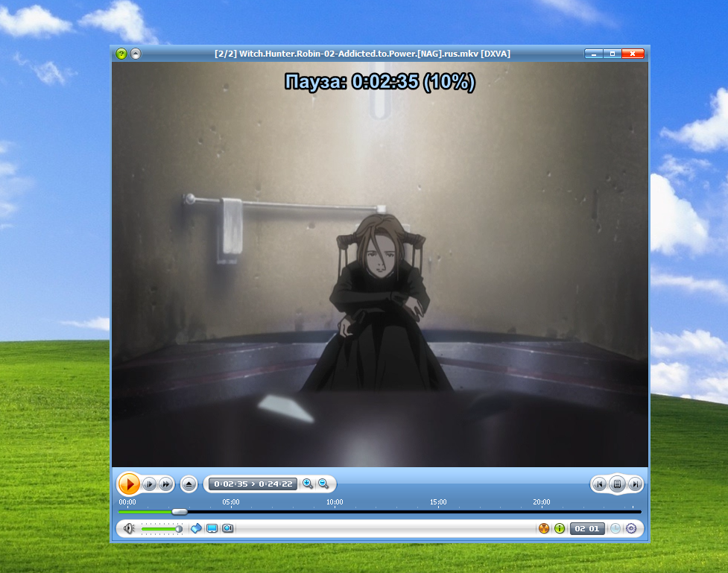
Task: Mute audio with the speaker icon
Action: coord(129,528)
